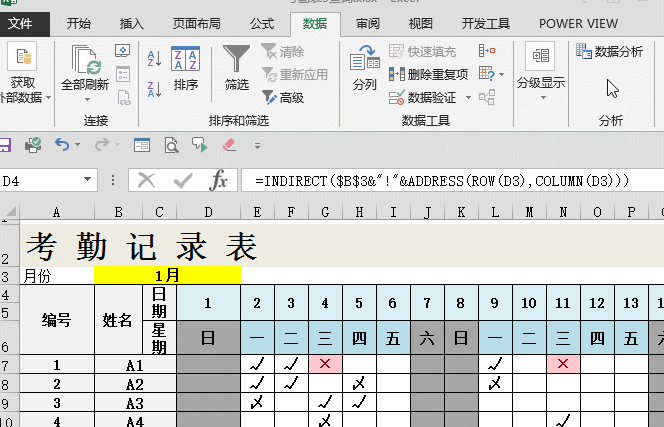Sort descending with the Z-A icon

point(154,85)
